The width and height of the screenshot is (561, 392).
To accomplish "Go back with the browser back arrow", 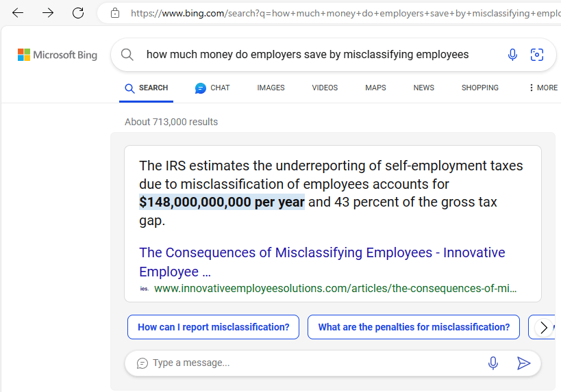I will 18,13.
